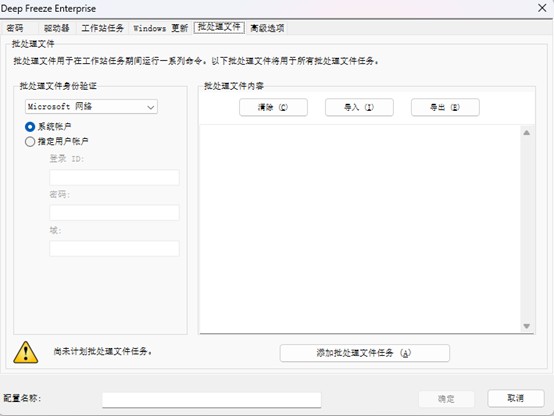Open the 工作站任务 tab
The width and height of the screenshot is (554, 416).
pyautogui.click(x=102, y=28)
